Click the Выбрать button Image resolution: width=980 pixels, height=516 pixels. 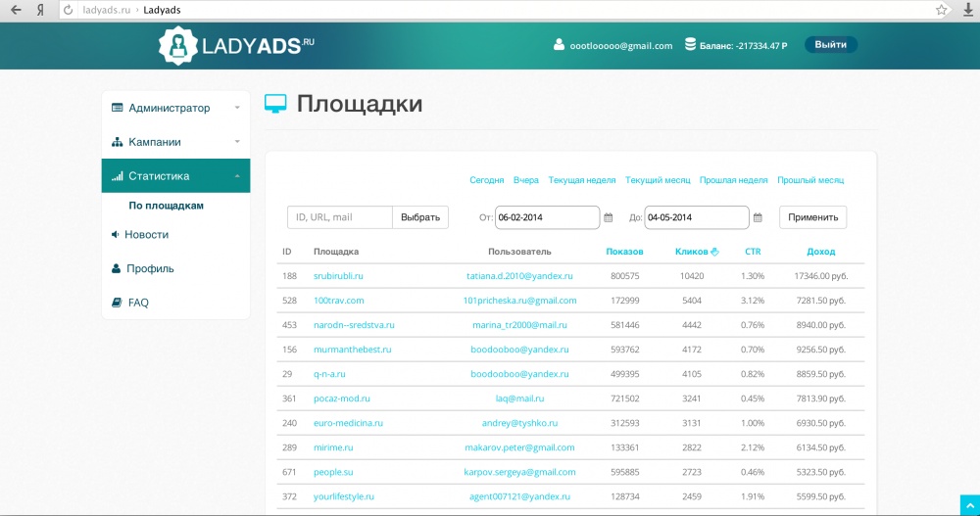pyautogui.click(x=420, y=217)
